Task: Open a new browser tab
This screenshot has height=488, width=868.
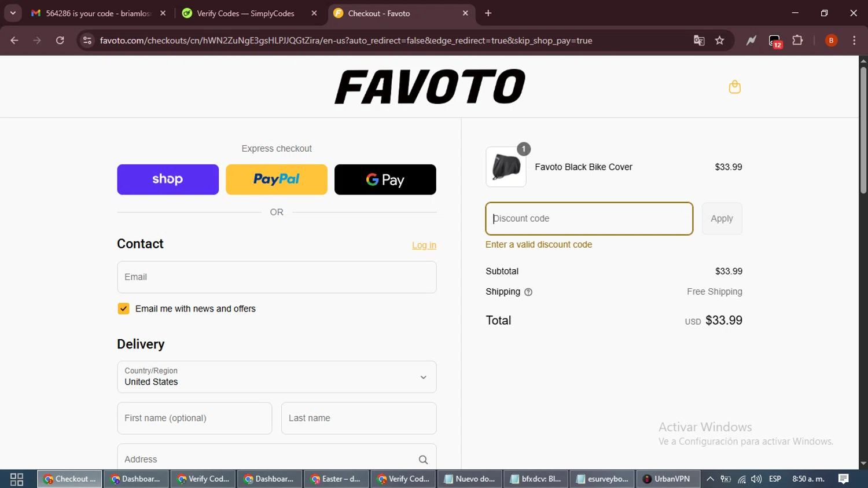Action: (x=488, y=13)
